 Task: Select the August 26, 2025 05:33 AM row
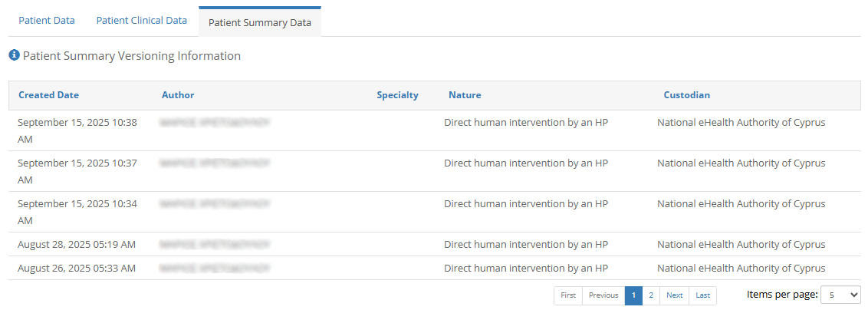77,268
